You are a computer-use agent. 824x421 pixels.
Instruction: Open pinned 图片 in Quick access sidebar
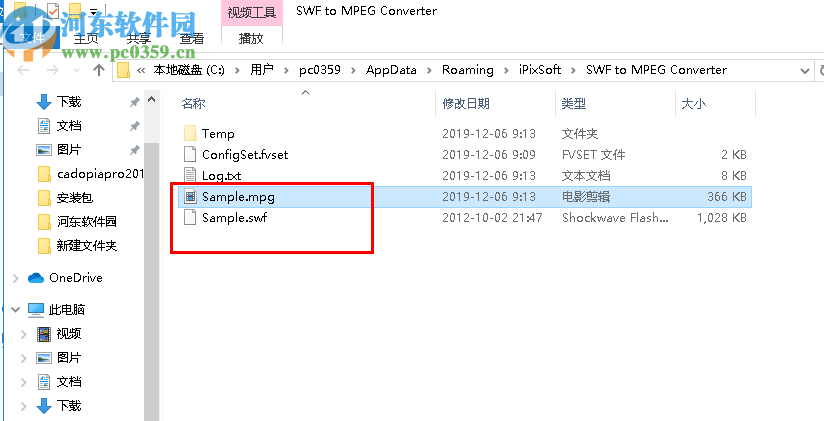(69, 150)
